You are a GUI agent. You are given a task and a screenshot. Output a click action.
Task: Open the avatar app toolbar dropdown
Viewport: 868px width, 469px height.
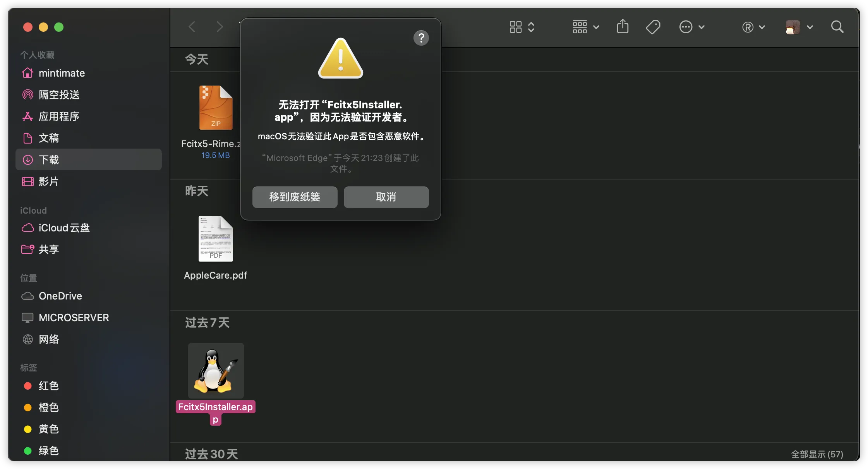pos(799,27)
